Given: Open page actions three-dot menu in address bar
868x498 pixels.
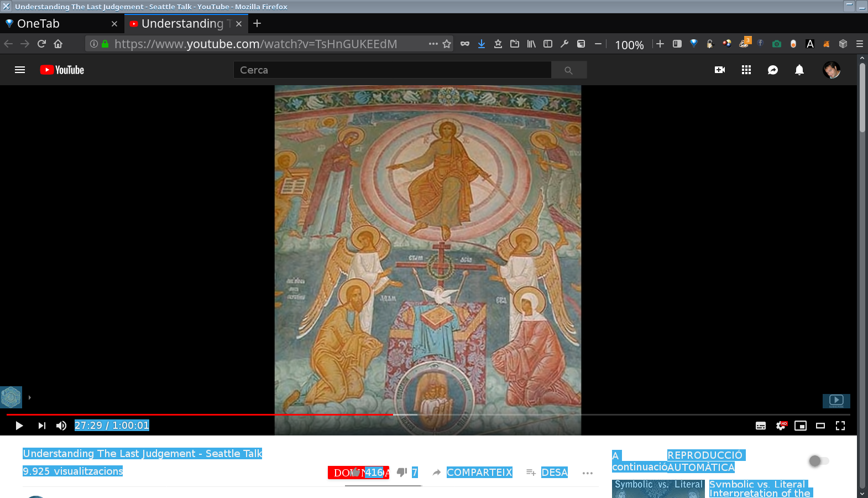Looking at the screenshot, I should tap(433, 44).
